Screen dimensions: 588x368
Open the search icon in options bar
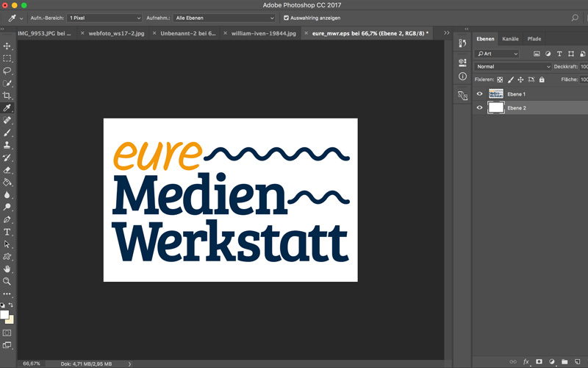(x=575, y=18)
